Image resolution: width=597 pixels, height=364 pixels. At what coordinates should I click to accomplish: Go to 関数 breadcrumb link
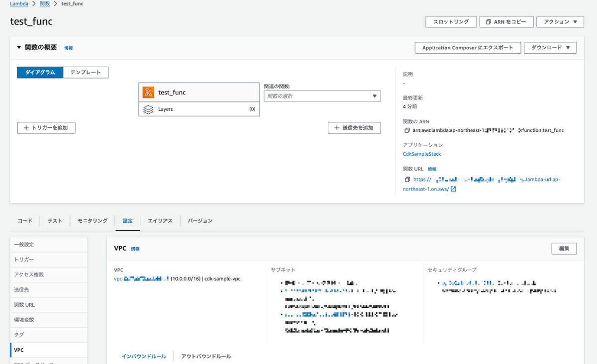coord(45,3)
